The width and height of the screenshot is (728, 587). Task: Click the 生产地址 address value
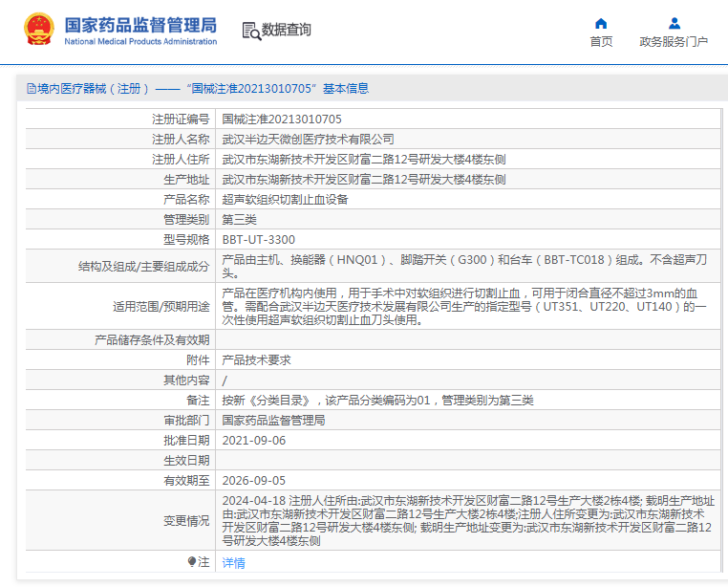tap(364, 180)
